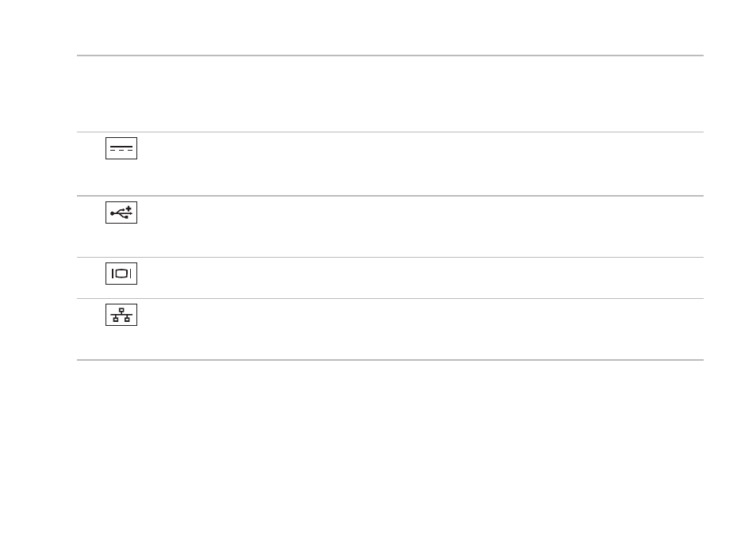756x536 pixels.
Task: Click the VGA display connector icon
Action: (x=121, y=274)
